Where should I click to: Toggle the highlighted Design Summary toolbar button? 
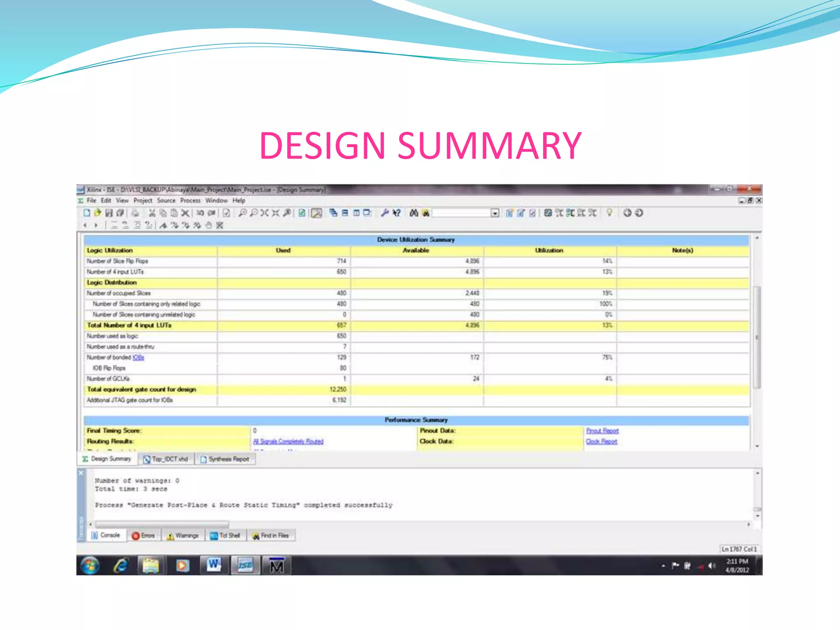[317, 213]
